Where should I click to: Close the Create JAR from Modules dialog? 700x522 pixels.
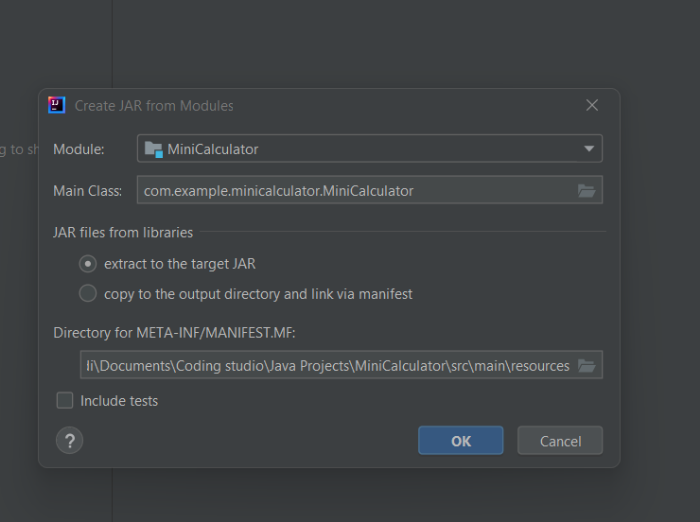pos(592,105)
